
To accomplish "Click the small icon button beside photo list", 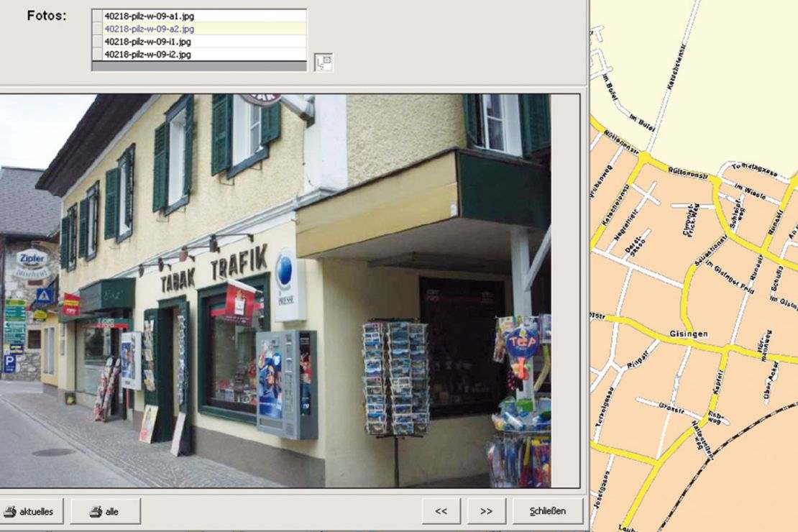I will tap(324, 63).
